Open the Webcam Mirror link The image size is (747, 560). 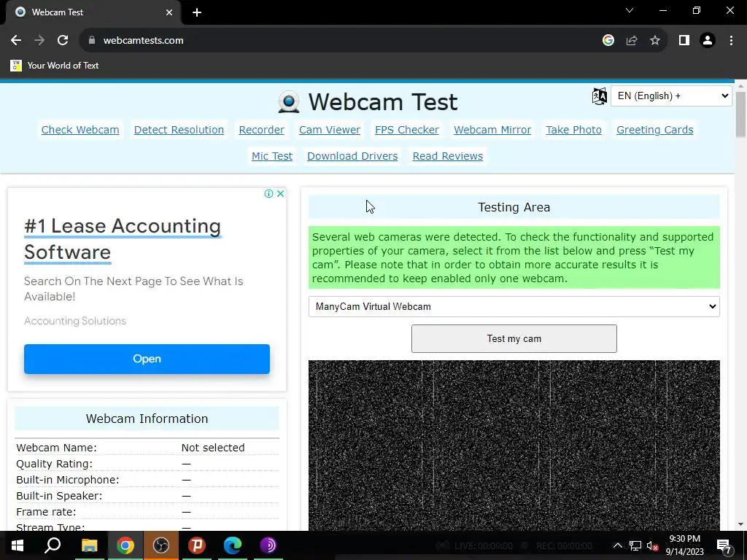(492, 130)
